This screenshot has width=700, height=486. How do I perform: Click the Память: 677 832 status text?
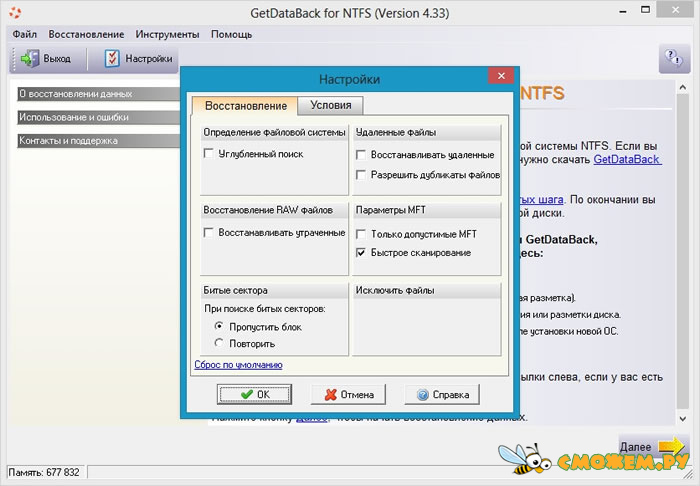(x=44, y=472)
